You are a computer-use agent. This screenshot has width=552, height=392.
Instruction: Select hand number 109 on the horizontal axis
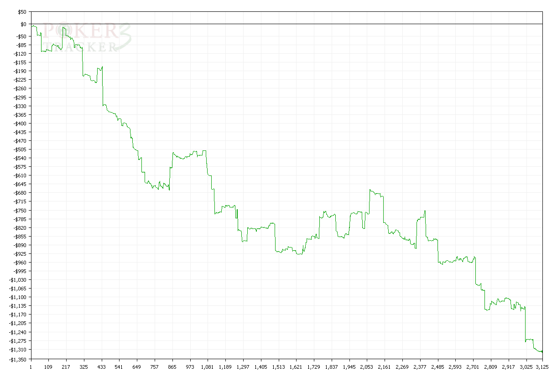[x=48, y=366]
